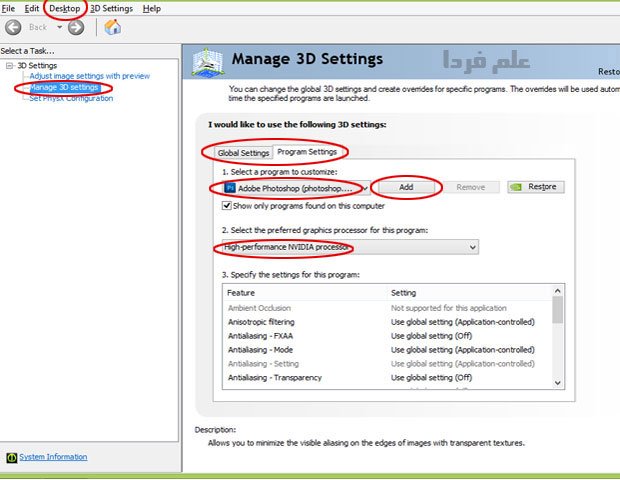
Task: Open the preferred graphics processor dropdown
Action: [x=349, y=246]
